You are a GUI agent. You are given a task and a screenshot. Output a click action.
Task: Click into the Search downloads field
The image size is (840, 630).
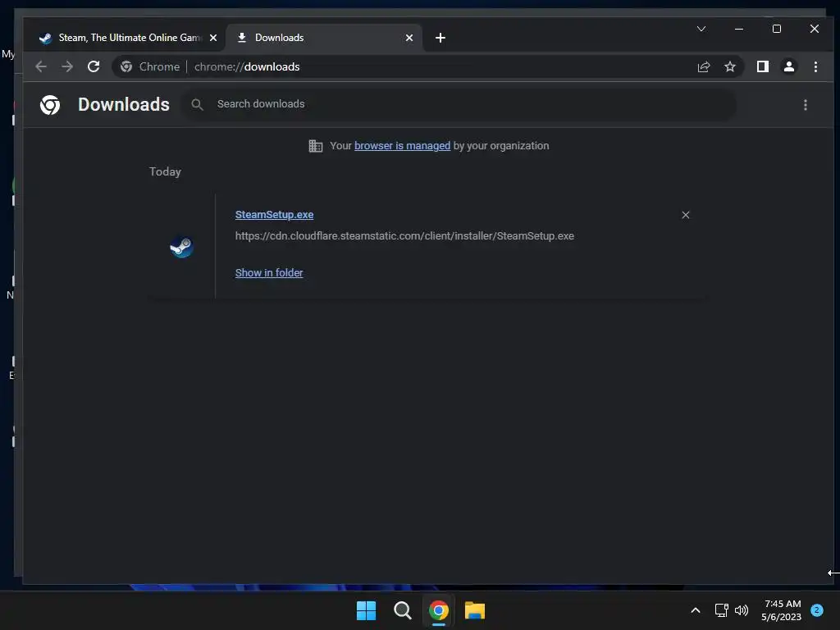click(461, 104)
